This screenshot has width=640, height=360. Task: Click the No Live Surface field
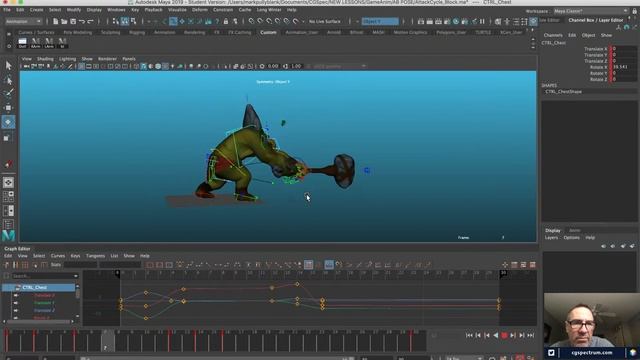coord(325,21)
